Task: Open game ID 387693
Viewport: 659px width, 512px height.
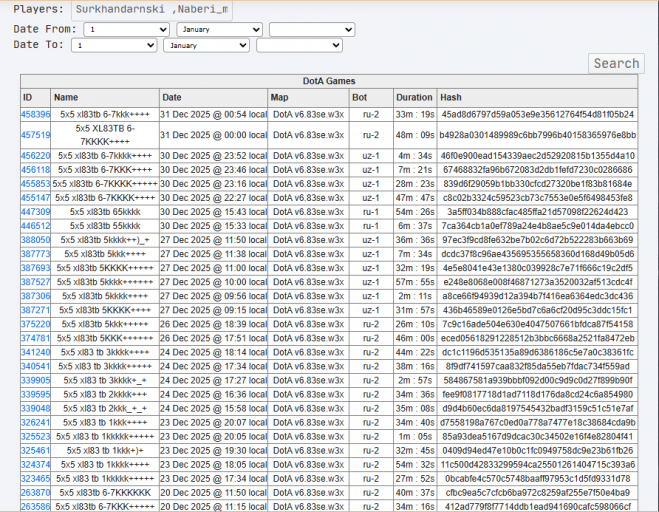Action: tap(35, 268)
